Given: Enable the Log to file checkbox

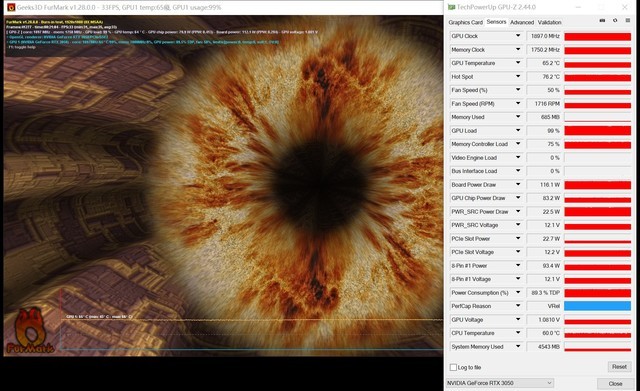Looking at the screenshot, I should click(453, 367).
